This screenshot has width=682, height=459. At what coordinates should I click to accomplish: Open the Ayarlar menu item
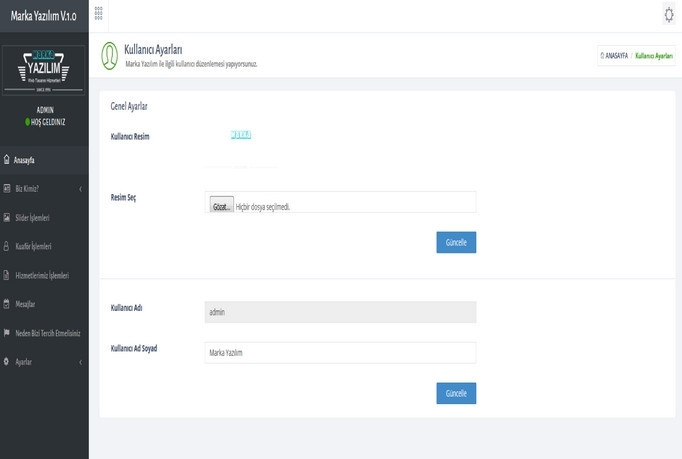24,362
